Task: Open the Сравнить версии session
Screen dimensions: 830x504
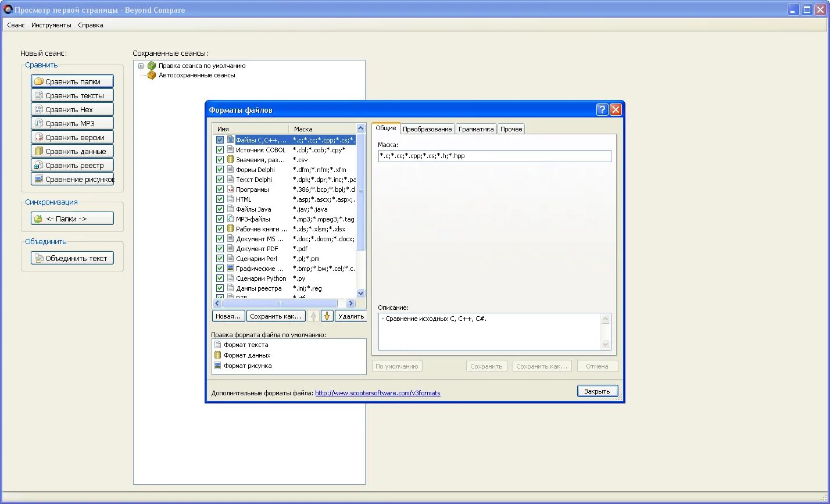Action: pyautogui.click(x=72, y=137)
